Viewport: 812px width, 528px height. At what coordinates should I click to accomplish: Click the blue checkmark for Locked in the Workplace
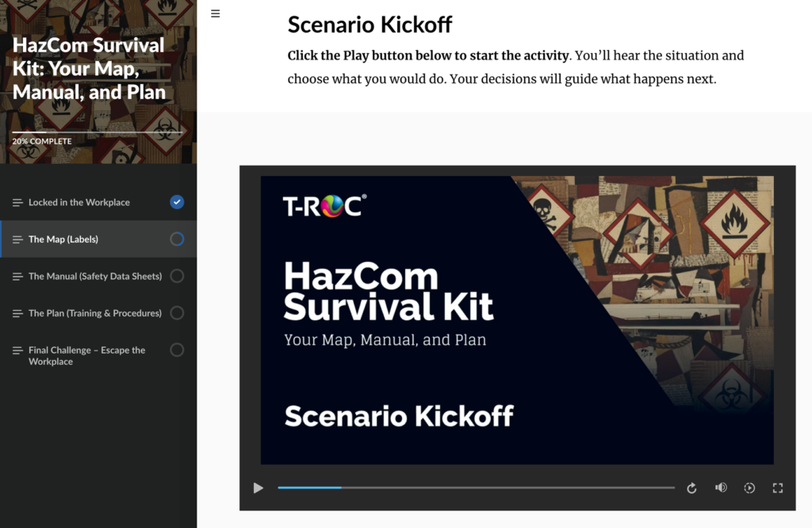pos(177,202)
